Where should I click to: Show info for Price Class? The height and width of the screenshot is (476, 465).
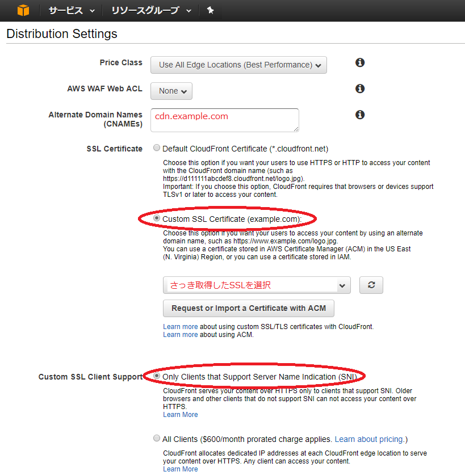360,62
